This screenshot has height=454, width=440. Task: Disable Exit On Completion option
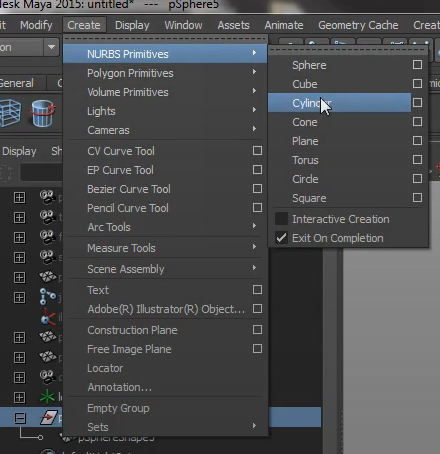click(281, 238)
